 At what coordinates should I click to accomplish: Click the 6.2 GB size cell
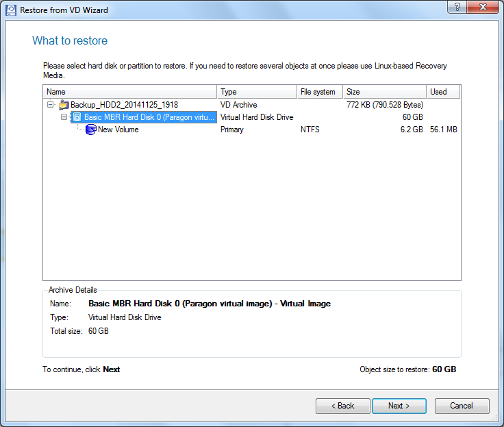(412, 130)
